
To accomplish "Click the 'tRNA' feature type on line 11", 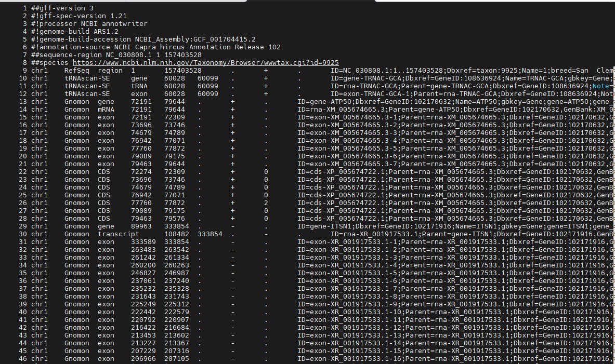I will tap(139, 86).
